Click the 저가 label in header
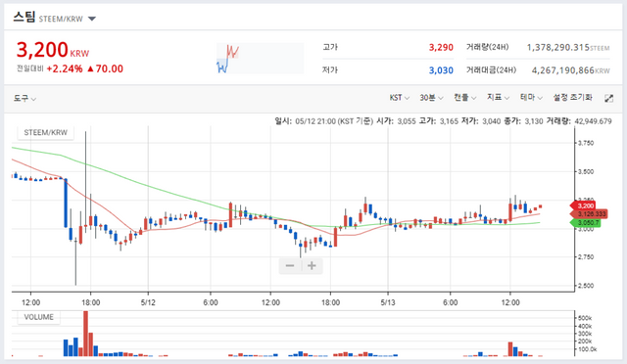The image size is (627, 364). click(x=330, y=70)
